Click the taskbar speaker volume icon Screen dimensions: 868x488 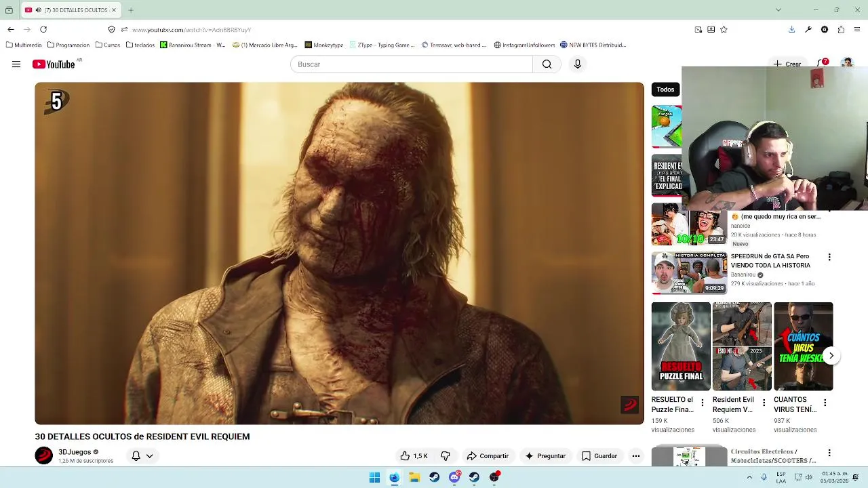point(809,477)
